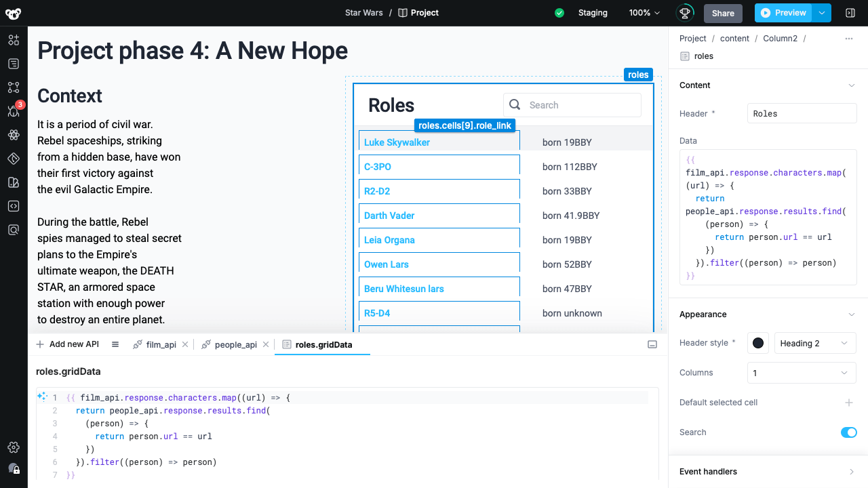Viewport: 868px width, 488px height.
Task: Click the trophy progress icon
Action: click(685, 13)
